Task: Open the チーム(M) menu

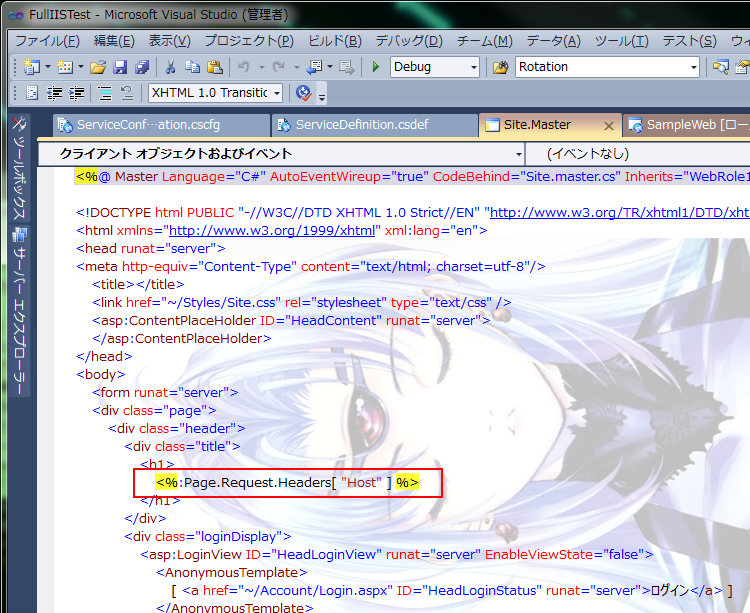Action: (485, 41)
